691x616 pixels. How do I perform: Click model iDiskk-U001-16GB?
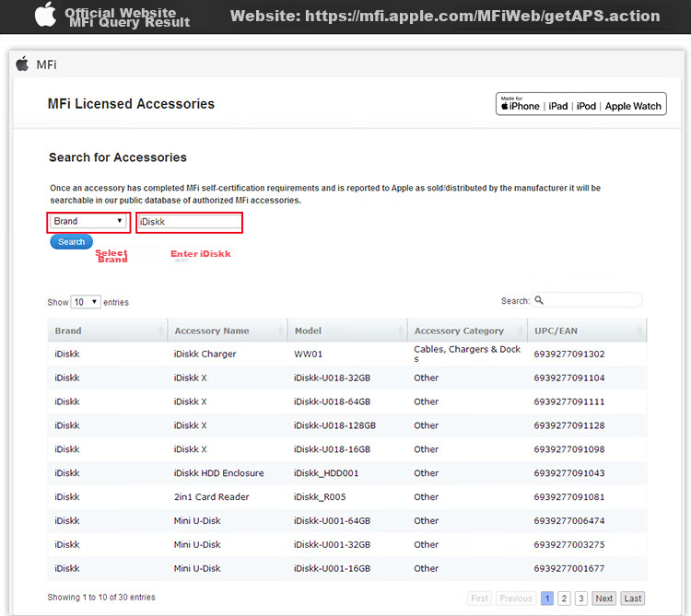(x=333, y=568)
